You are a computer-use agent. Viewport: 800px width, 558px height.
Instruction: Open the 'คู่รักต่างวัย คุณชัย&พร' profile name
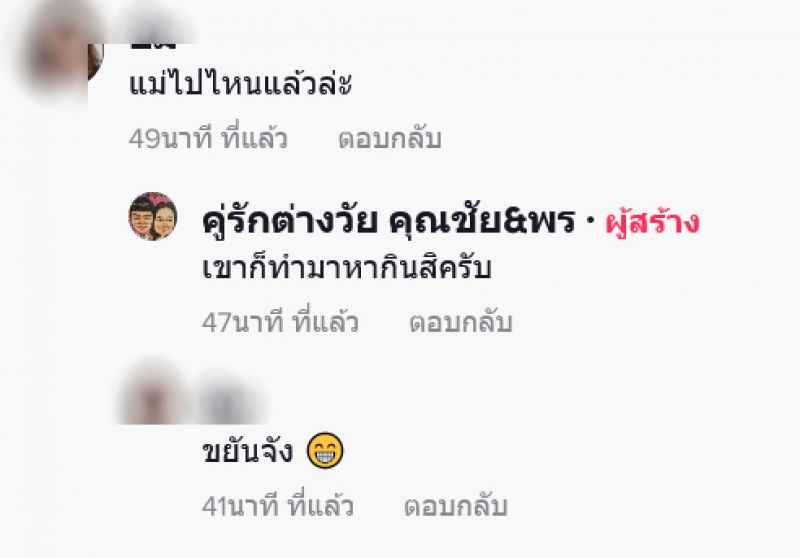tap(389, 221)
